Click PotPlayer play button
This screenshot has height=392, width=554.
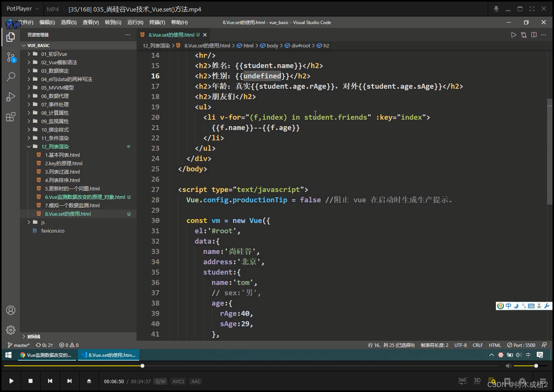(11, 381)
